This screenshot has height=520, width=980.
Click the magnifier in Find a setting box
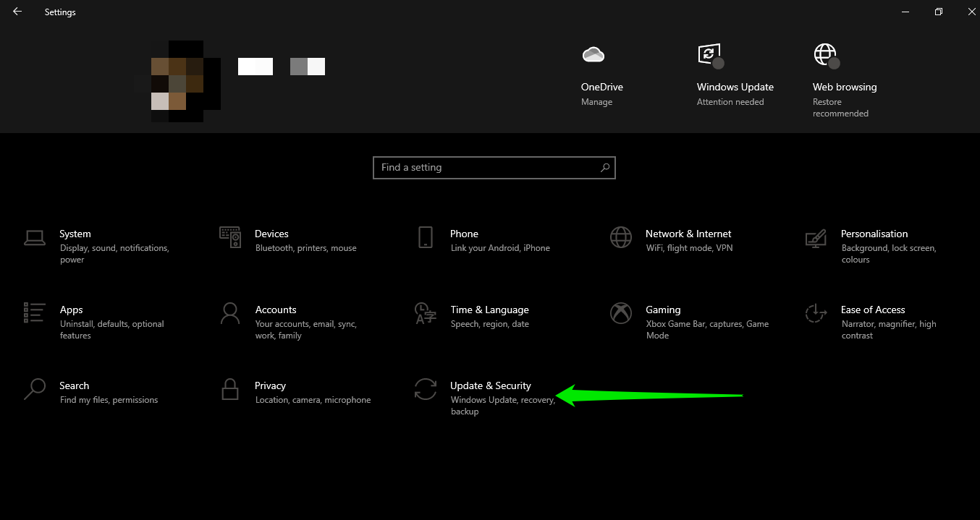click(605, 167)
